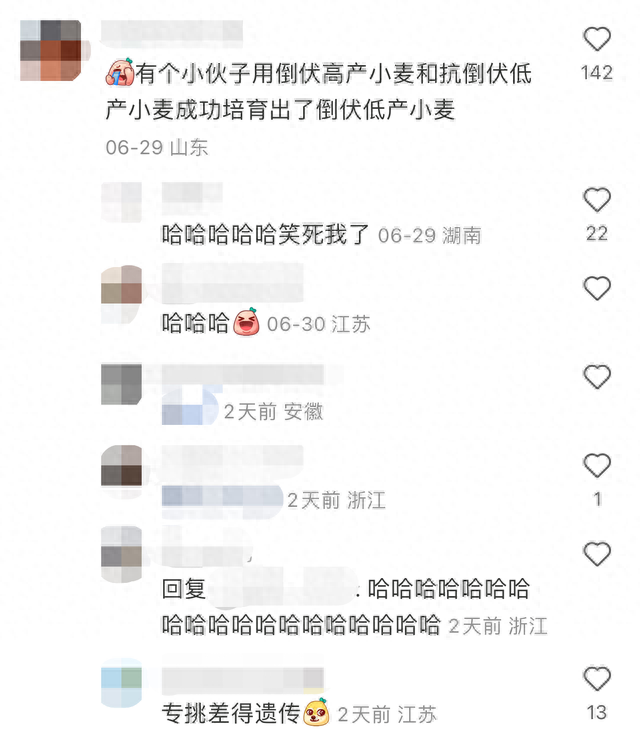
Task: Open avatar of 专挑差得遗传 commenter
Action: [121, 682]
